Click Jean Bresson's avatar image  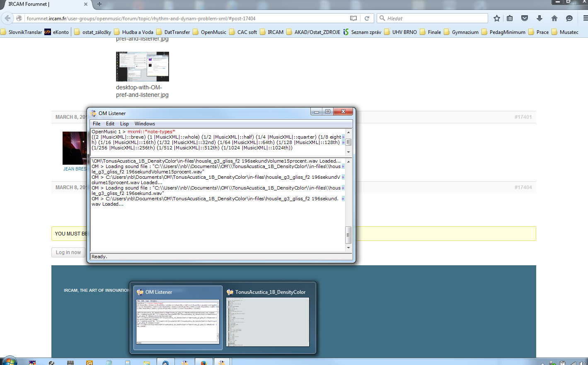(75, 148)
